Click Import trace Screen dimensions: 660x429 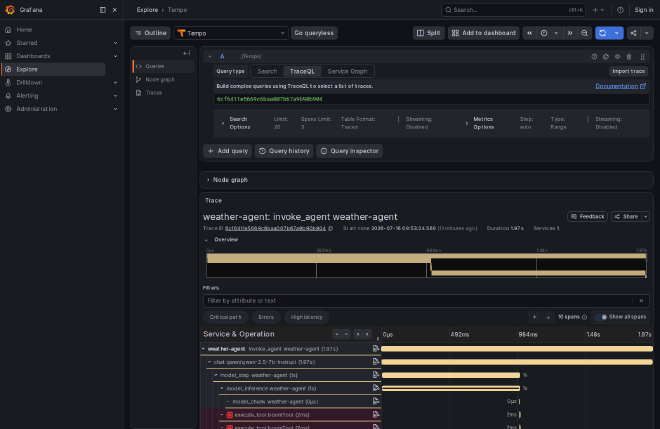(628, 71)
